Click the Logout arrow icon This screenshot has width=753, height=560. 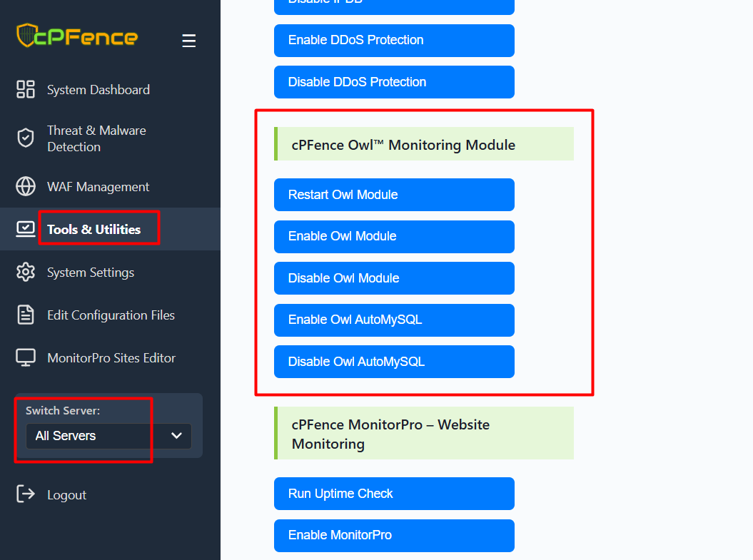[x=26, y=494]
